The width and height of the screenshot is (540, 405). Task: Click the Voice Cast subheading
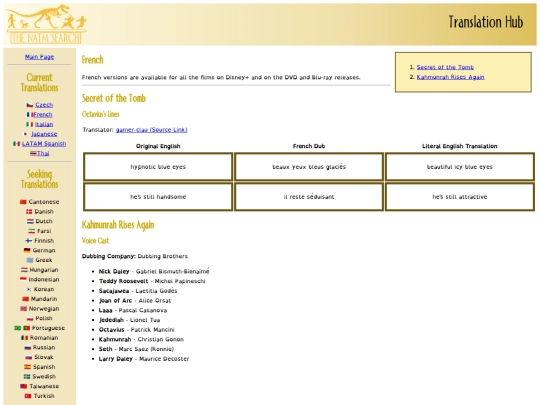95,241
